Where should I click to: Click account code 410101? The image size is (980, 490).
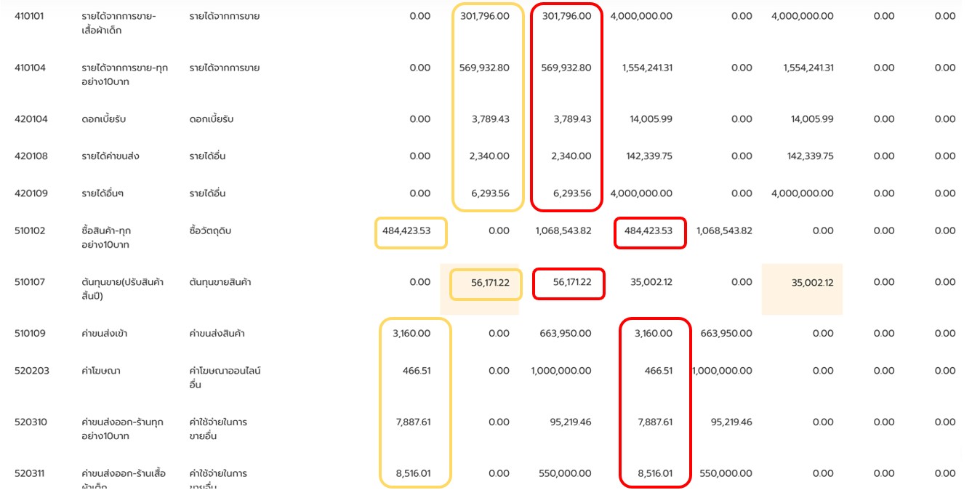(x=30, y=16)
